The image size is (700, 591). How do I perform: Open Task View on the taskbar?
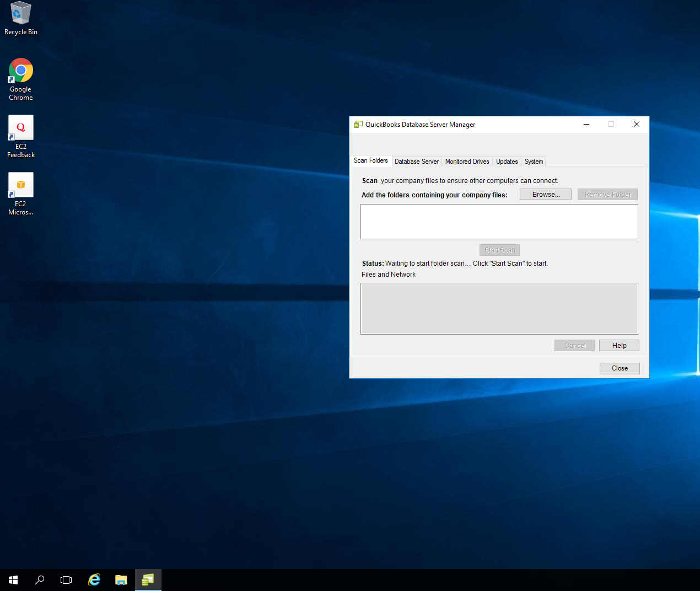click(66, 580)
